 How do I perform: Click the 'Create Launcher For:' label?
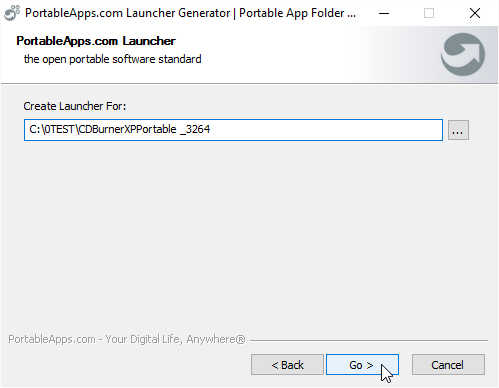75,106
